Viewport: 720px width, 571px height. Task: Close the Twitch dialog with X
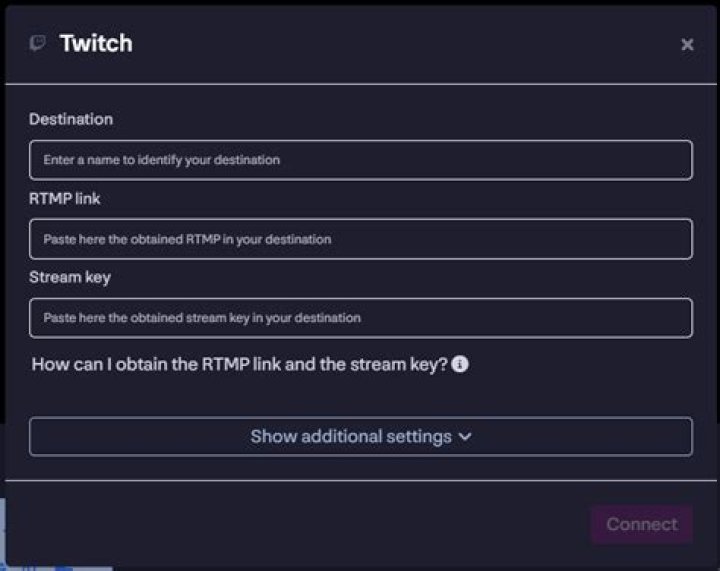point(687,44)
